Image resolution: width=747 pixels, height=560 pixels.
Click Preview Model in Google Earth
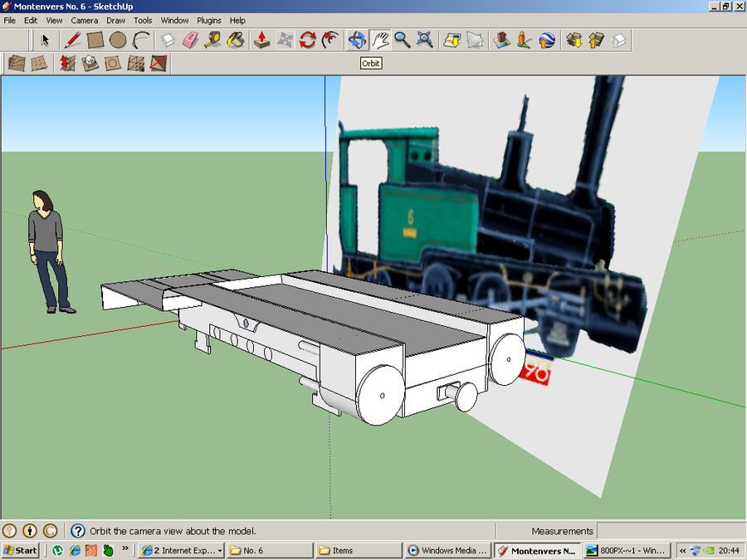click(547, 40)
